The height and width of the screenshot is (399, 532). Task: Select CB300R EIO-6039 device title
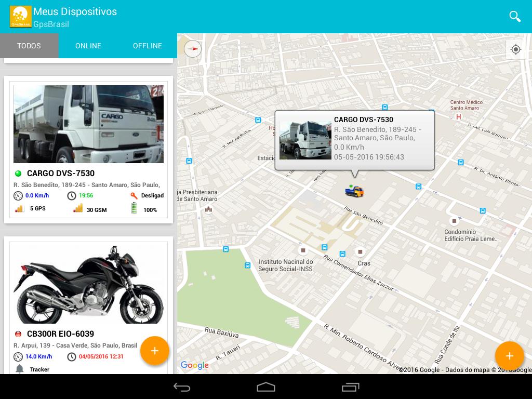pos(60,334)
